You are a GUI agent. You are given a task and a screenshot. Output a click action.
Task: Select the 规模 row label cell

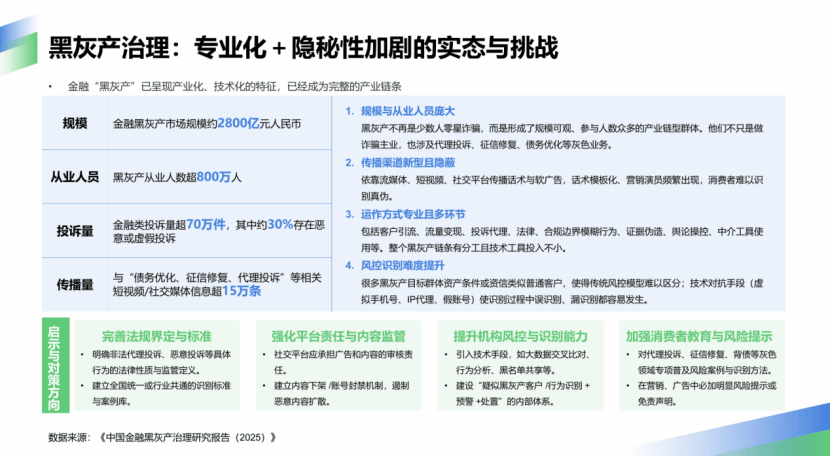click(x=75, y=123)
